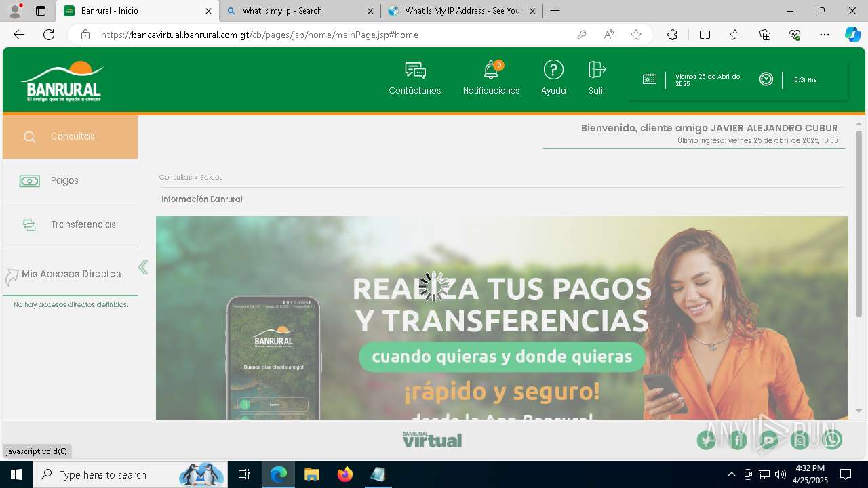Reload the page with the refresh button
868x488 pixels.
pos(49,35)
